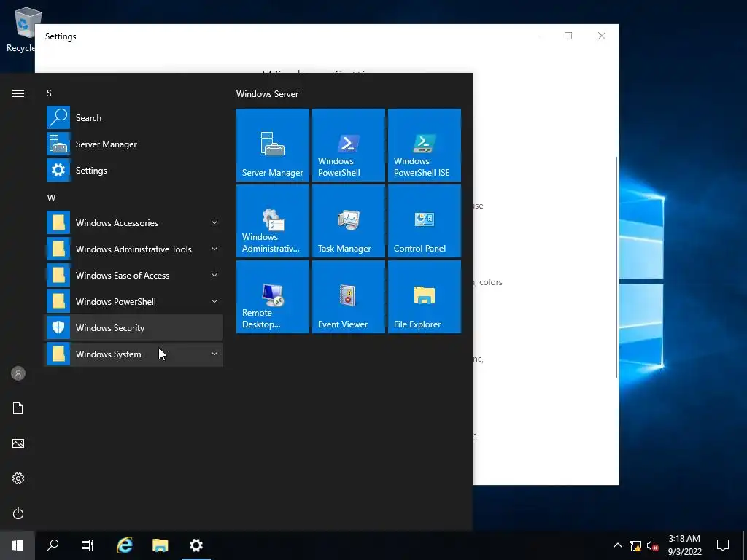Click the letter W group header
Viewport: 747px width, 560px height.
pos(51,198)
